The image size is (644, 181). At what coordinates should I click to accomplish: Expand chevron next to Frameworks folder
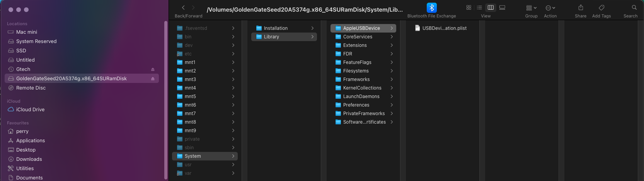392,79
